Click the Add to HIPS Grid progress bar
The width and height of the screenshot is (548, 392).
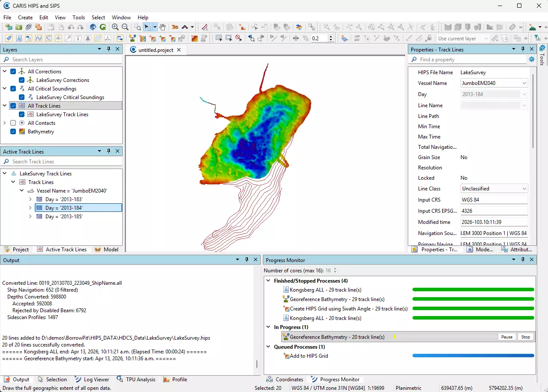click(x=473, y=356)
